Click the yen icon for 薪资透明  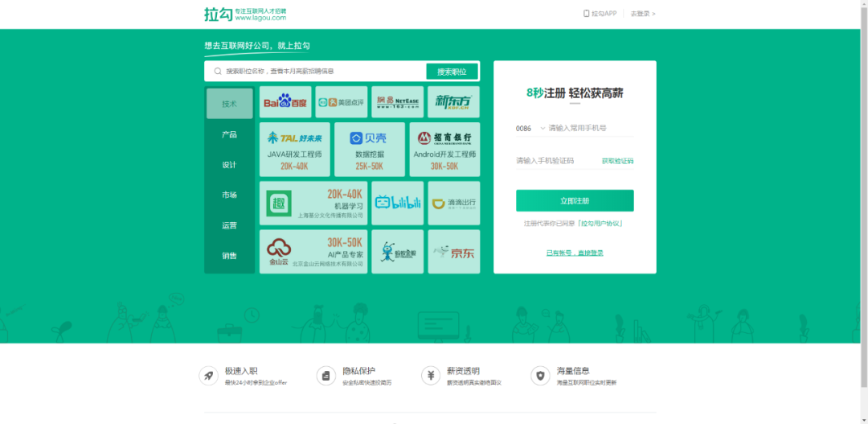tap(431, 376)
